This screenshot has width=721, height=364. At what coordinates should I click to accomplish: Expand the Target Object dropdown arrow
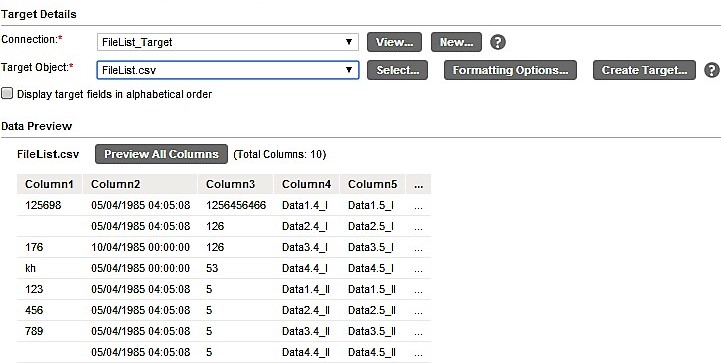coord(349,70)
